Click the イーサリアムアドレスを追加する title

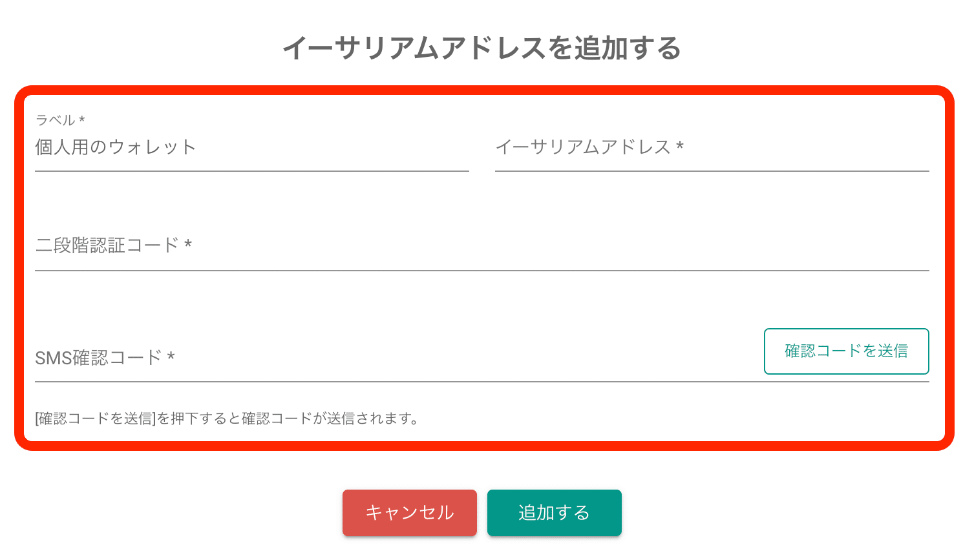point(481,47)
